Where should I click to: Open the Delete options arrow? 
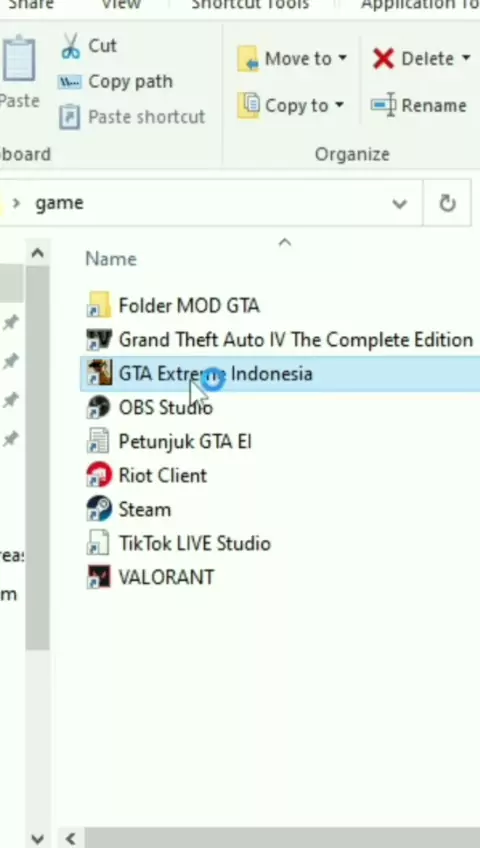click(466, 58)
